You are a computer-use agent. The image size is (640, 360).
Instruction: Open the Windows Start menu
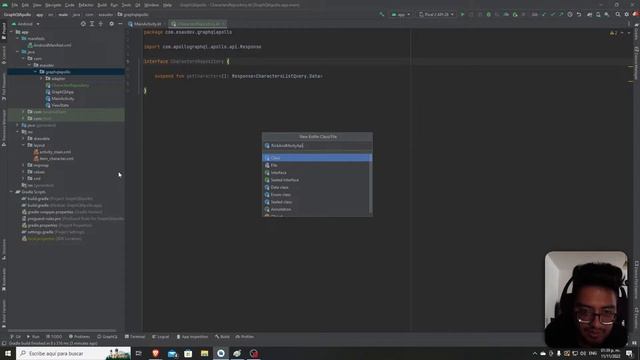coord(8,353)
